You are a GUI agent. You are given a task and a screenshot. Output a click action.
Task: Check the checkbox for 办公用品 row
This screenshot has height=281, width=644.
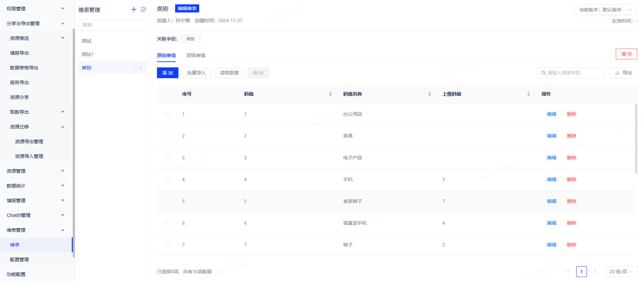(167, 114)
